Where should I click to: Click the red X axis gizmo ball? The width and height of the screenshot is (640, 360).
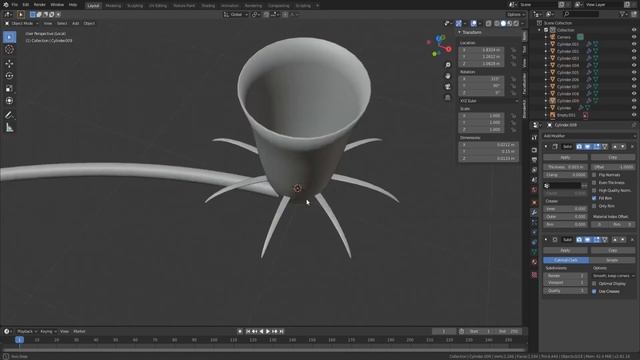coord(449,49)
